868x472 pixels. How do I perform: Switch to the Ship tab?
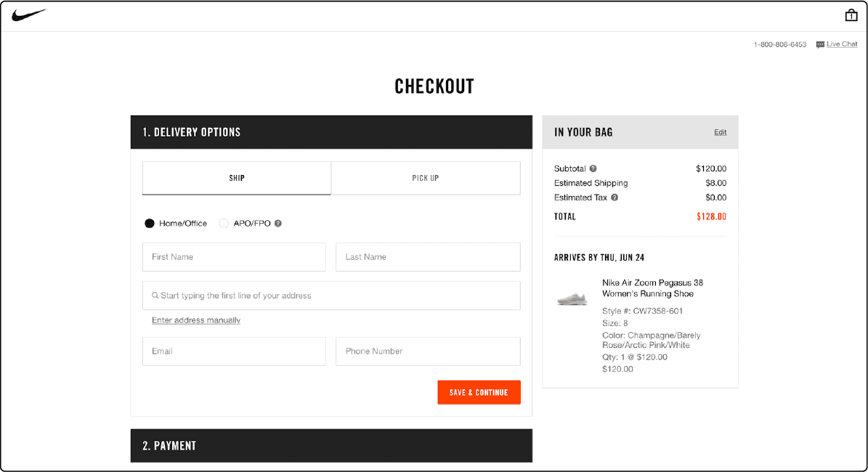[x=237, y=178]
